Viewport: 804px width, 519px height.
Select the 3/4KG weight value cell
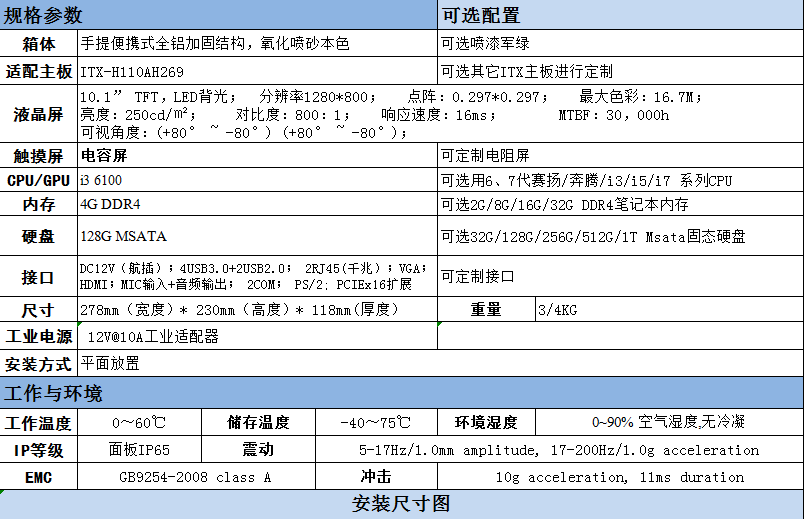[x=668, y=310]
